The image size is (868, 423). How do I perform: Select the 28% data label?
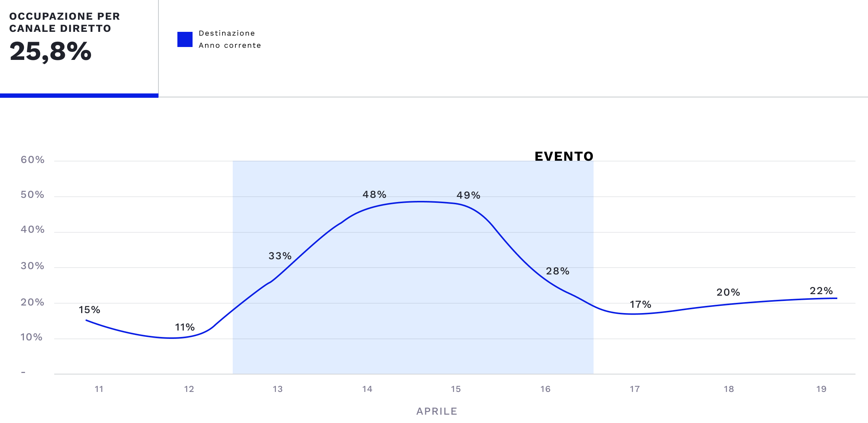(x=558, y=271)
